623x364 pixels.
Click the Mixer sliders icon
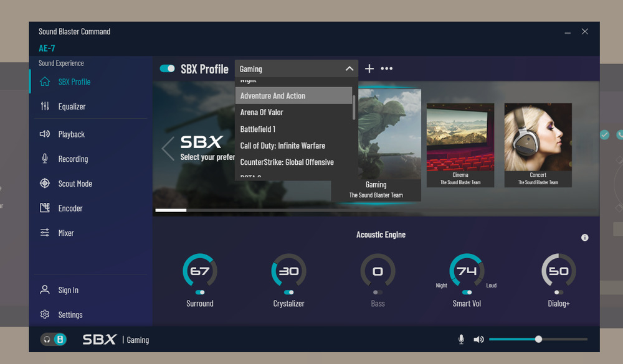(x=45, y=232)
